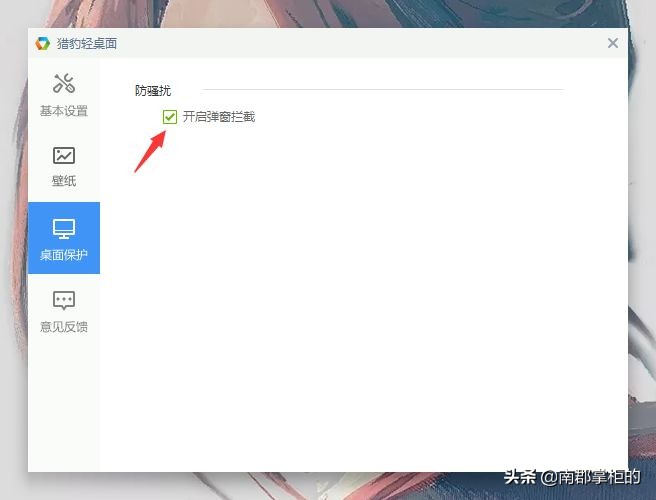656x500 pixels.
Task: Click the 防骚扰 section heading
Action: click(x=153, y=90)
